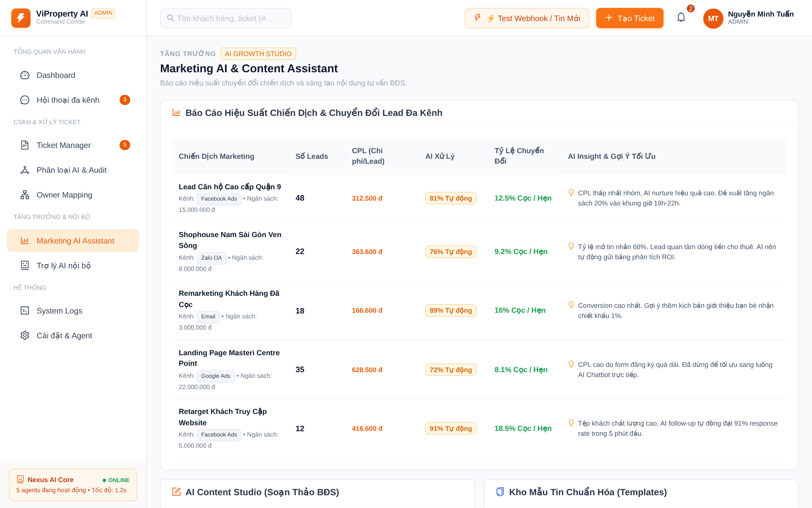
Task: Click campaign Remarketing Khách Hàng Đã Cọc
Action: 229,299
